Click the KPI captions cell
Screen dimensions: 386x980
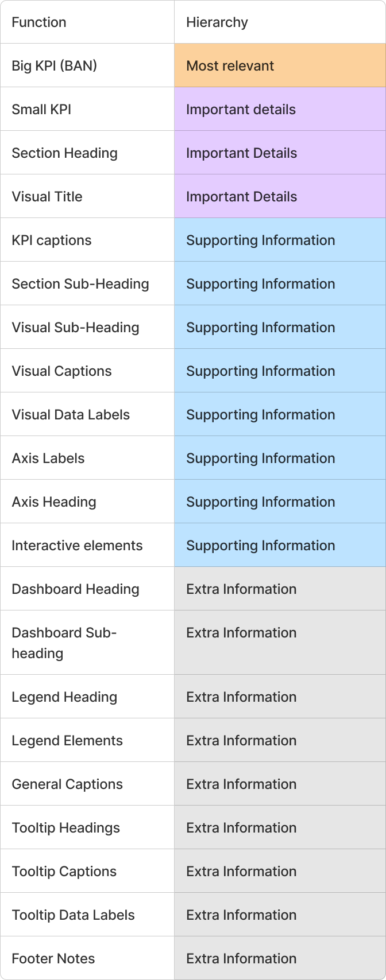pyautogui.click(x=87, y=240)
